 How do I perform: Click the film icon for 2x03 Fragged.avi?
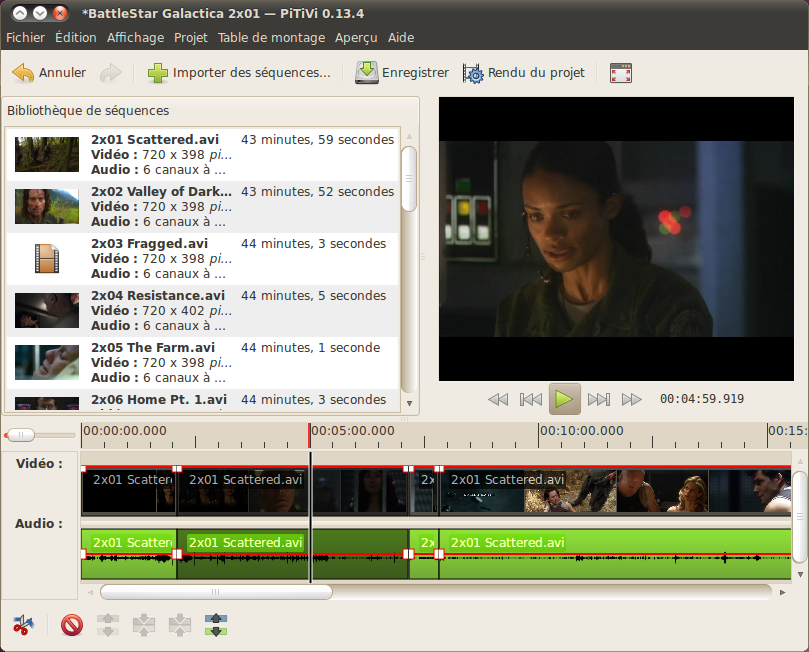47,258
